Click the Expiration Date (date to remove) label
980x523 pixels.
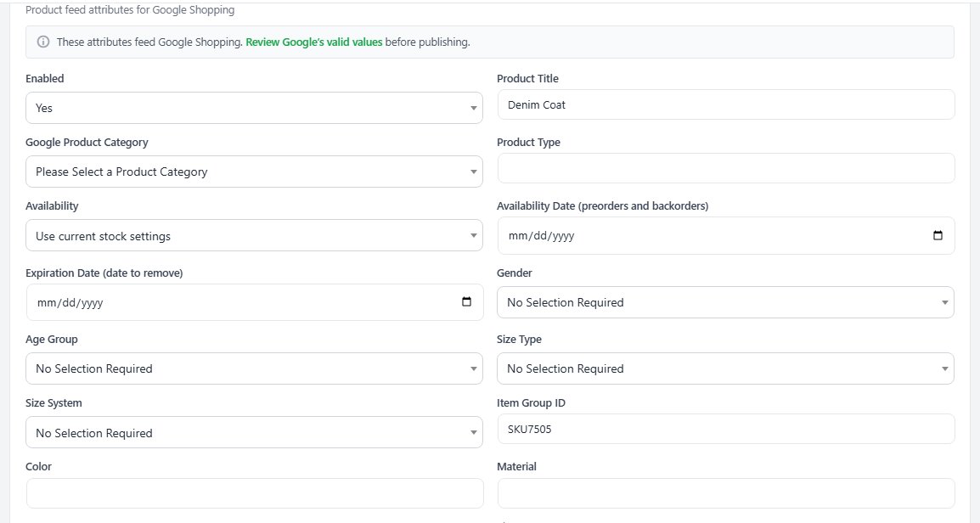pyautogui.click(x=104, y=273)
